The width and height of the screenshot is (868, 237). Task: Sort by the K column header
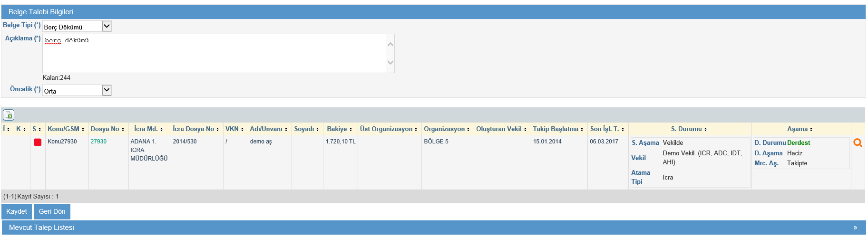pyautogui.click(x=21, y=129)
